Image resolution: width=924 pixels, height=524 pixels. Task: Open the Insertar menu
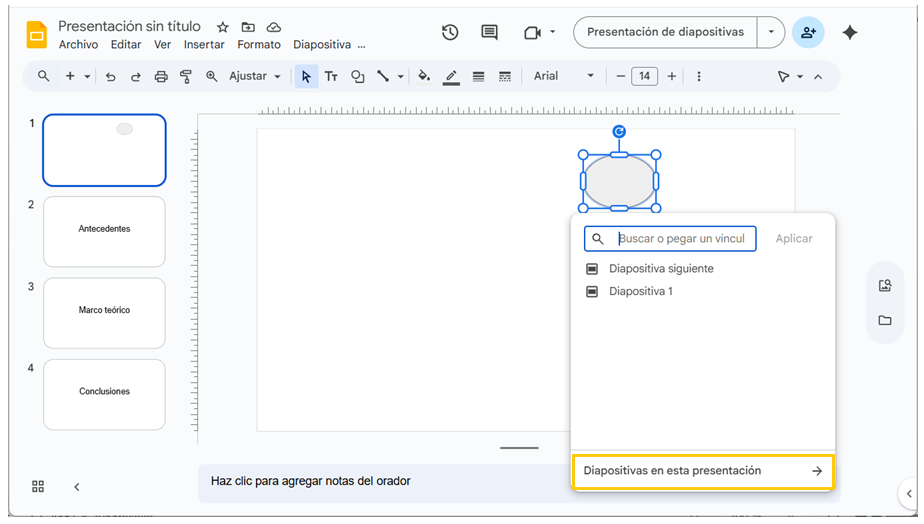click(204, 45)
